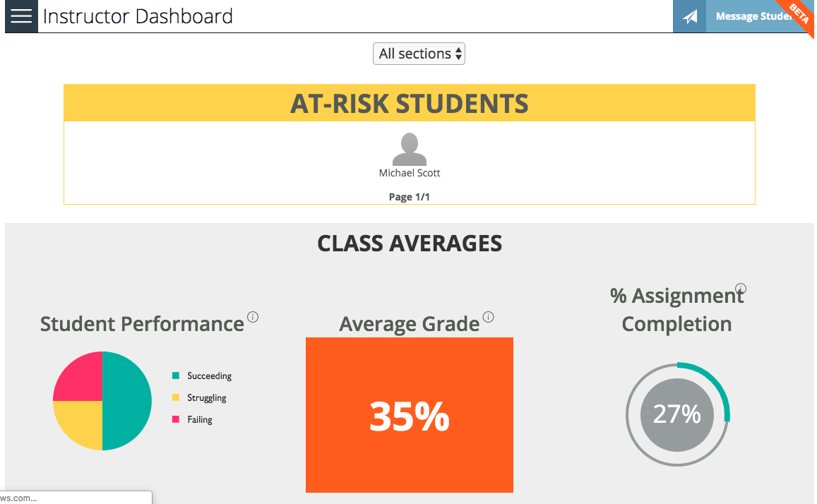Screen dimensions: 817x504
Task: Open the All sections dropdown
Action: pyautogui.click(x=419, y=54)
